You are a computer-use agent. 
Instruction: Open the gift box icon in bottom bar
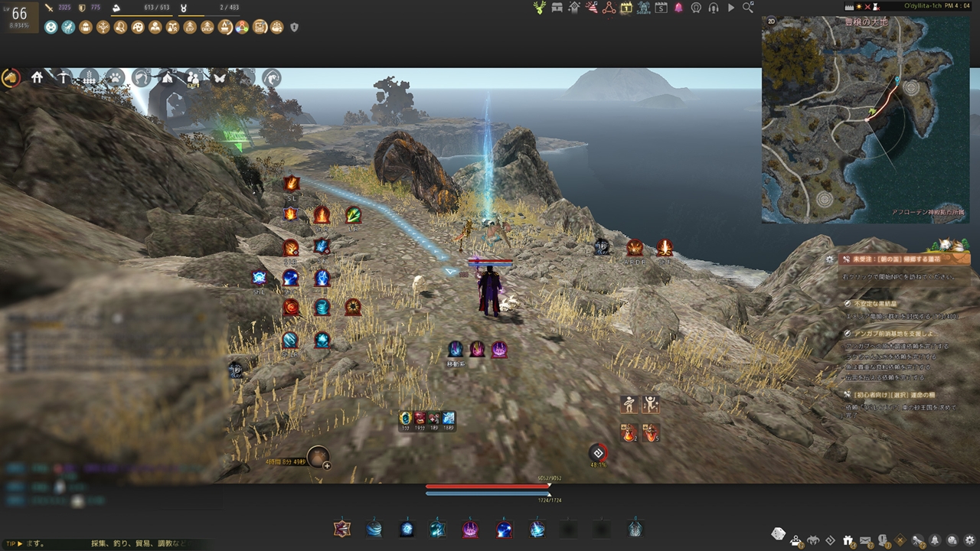tap(848, 540)
